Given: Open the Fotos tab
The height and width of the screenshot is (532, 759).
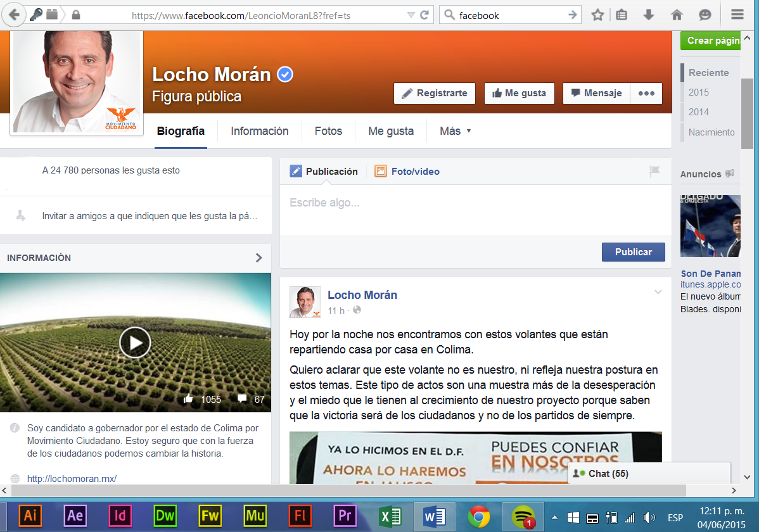Looking at the screenshot, I should click(x=328, y=131).
